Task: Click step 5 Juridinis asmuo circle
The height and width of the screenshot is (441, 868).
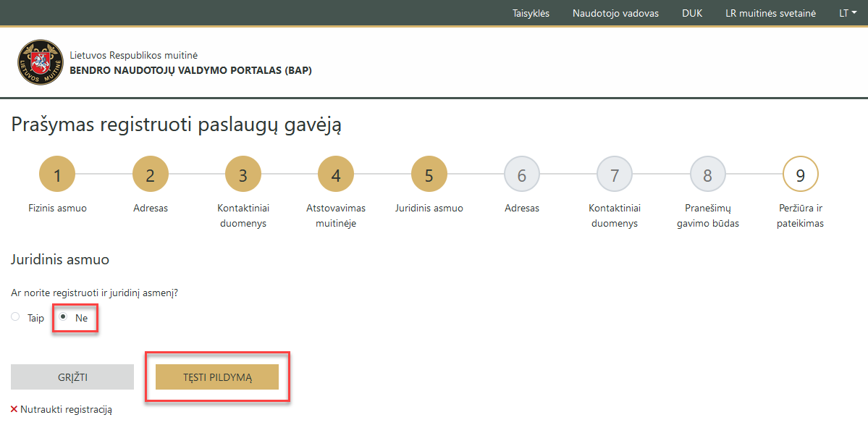Action: click(429, 175)
